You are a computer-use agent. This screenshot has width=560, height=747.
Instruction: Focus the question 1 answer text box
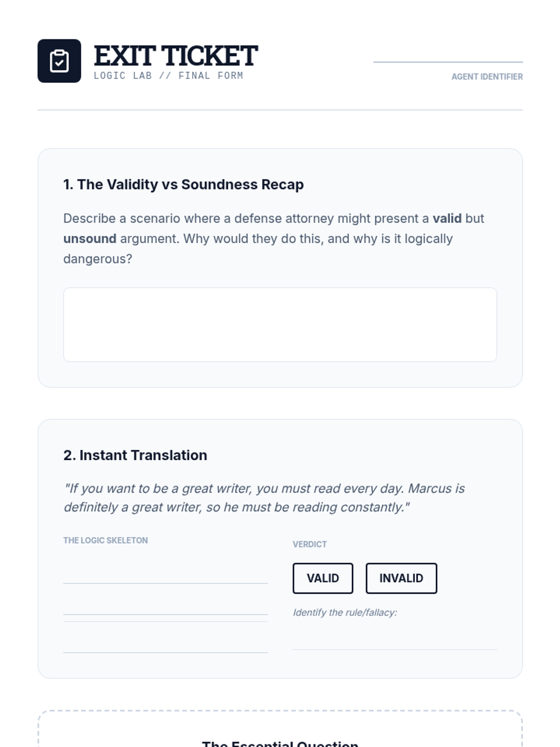pyautogui.click(x=280, y=324)
